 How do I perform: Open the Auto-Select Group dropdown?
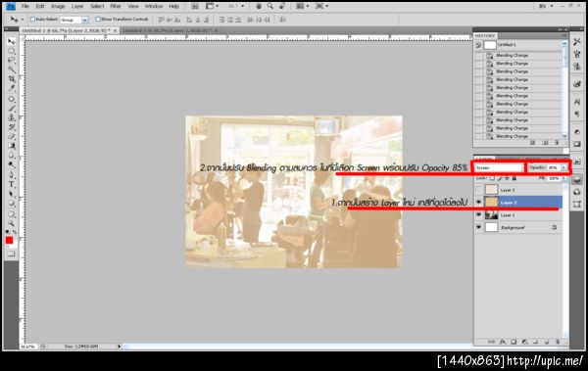pos(85,20)
